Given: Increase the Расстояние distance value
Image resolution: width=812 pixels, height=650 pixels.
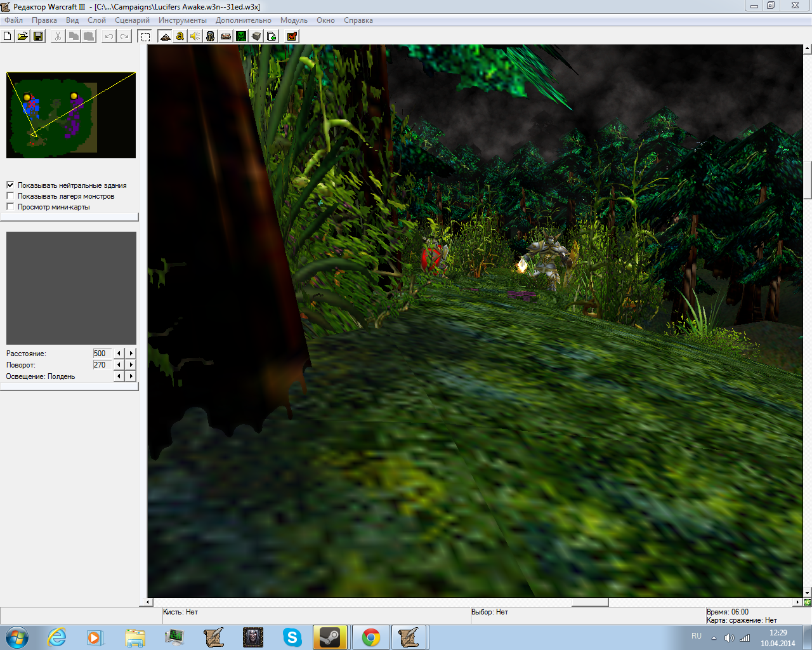Looking at the screenshot, I should pyautogui.click(x=131, y=354).
